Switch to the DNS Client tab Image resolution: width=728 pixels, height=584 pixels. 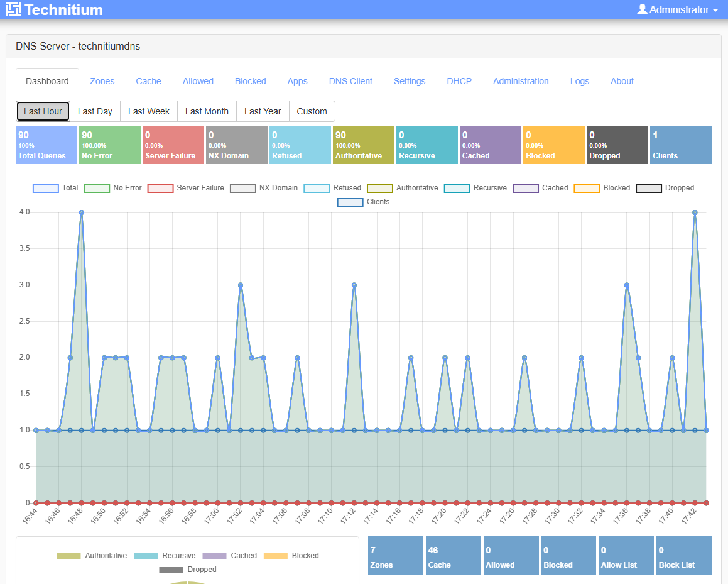point(350,81)
